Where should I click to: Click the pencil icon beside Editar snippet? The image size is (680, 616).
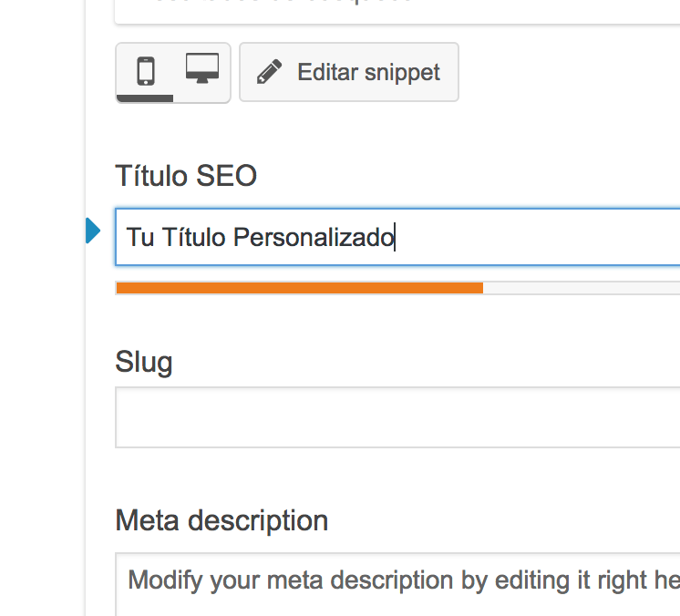269,72
